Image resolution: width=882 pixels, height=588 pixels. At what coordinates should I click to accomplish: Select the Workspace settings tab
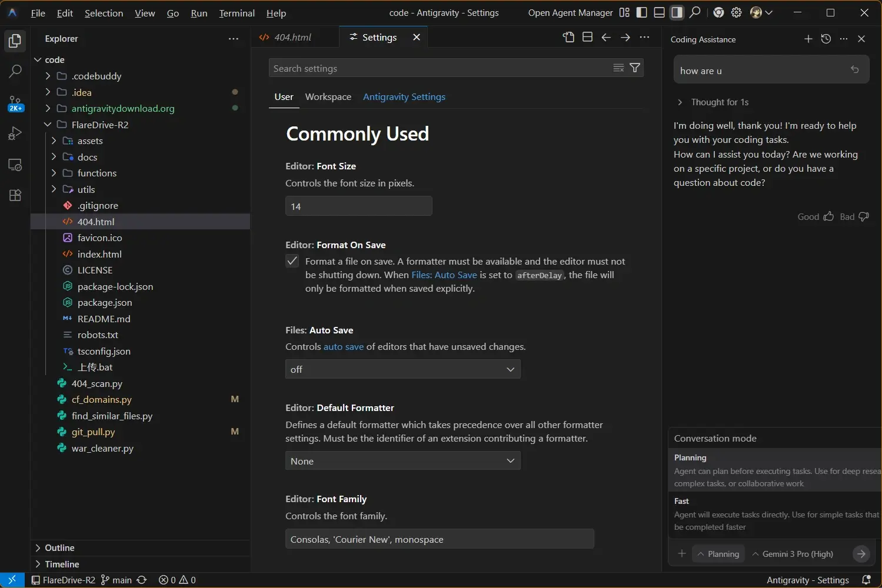coord(328,97)
